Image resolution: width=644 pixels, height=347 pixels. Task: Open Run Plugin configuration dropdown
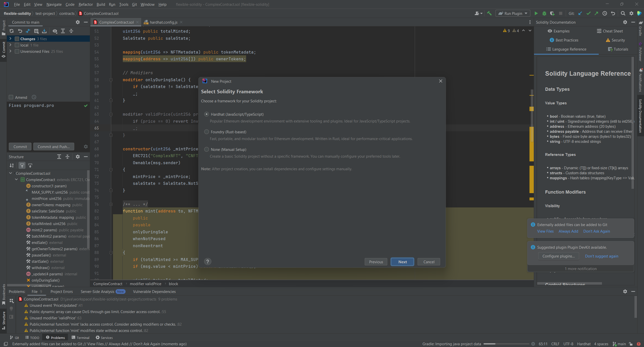[x=513, y=13]
